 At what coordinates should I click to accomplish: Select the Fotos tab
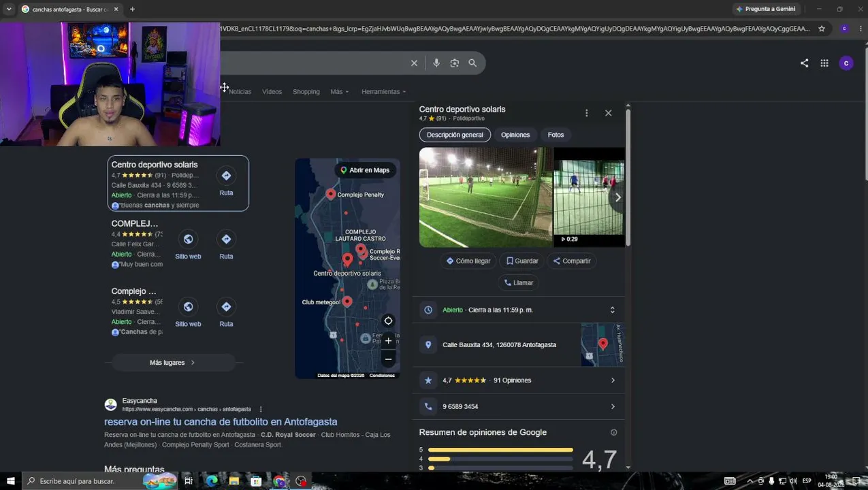(x=556, y=135)
